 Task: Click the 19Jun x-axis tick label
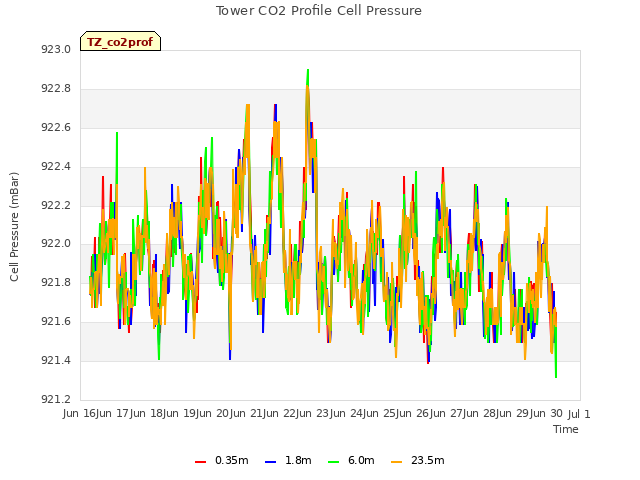click(x=198, y=413)
